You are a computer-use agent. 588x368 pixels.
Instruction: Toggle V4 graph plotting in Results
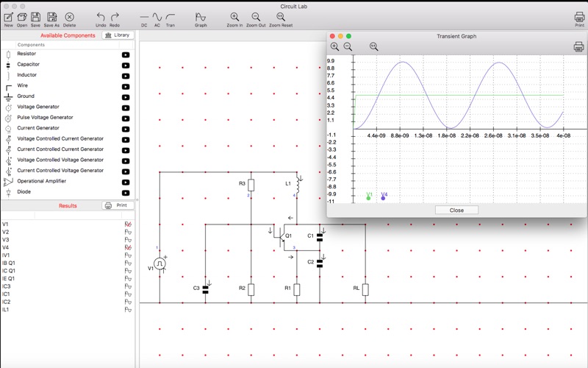(128, 247)
